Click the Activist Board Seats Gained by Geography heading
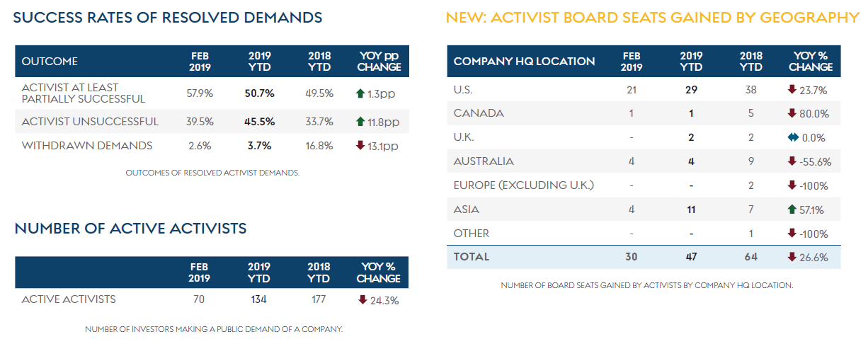868x339 pixels. [652, 18]
